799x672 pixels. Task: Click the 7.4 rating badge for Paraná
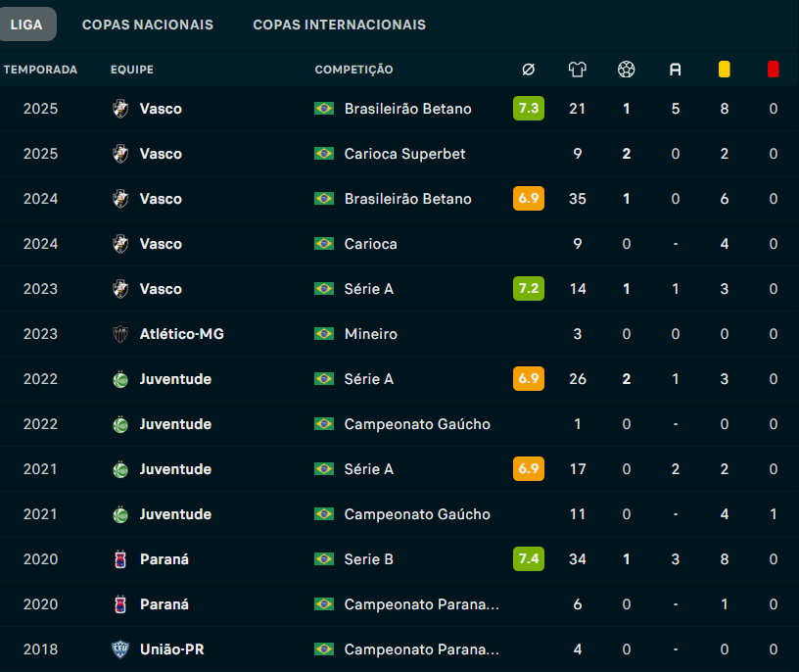point(529,559)
